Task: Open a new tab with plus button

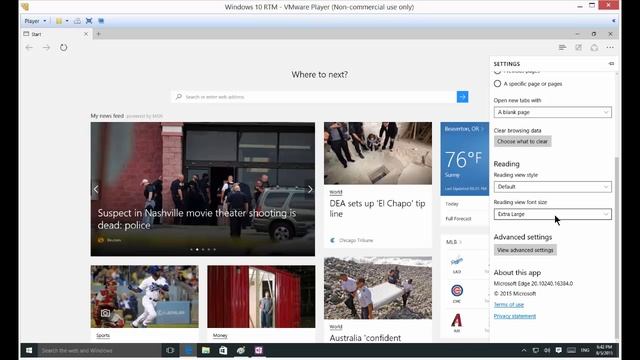Action: [x=98, y=34]
